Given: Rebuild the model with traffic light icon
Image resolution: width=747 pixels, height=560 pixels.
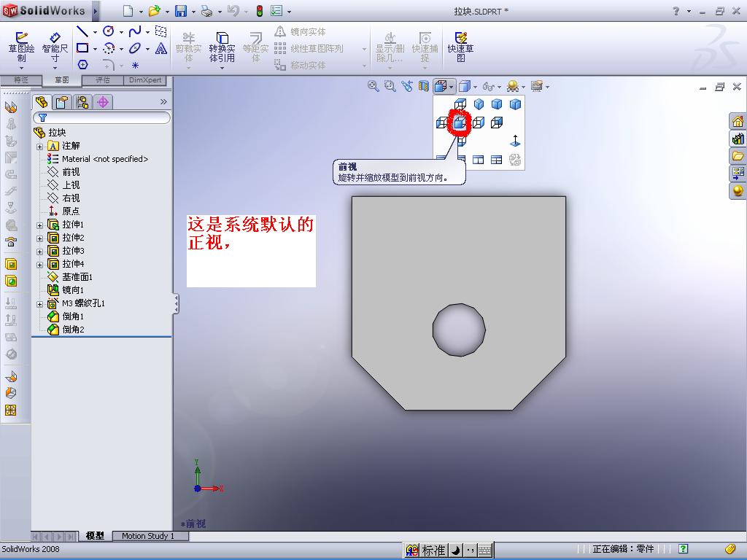Looking at the screenshot, I should click(259, 11).
